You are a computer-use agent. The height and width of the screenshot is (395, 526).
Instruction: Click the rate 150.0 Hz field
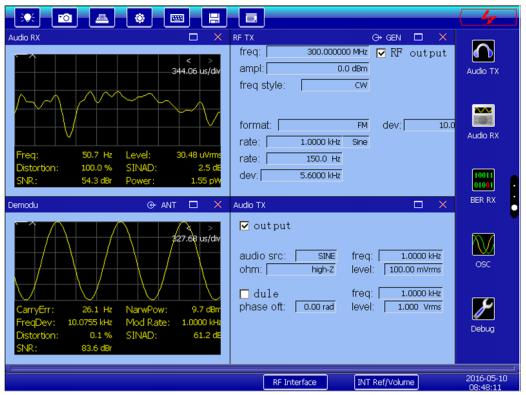coord(304,158)
